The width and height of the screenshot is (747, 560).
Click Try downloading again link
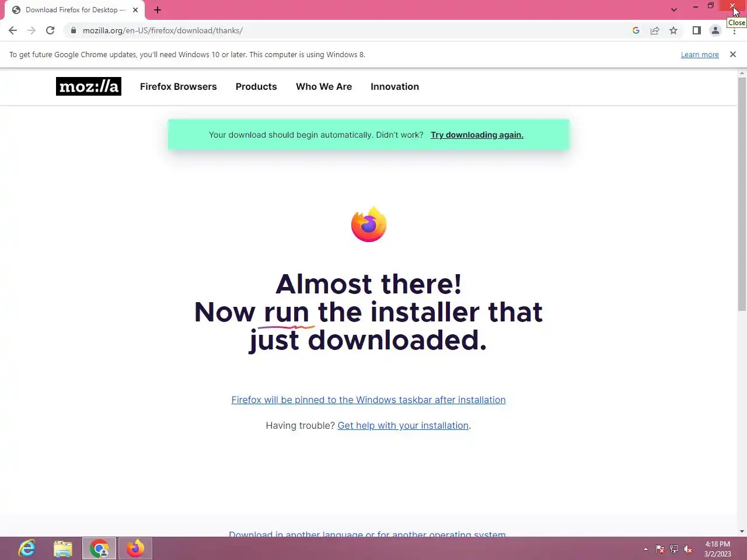[x=477, y=135]
